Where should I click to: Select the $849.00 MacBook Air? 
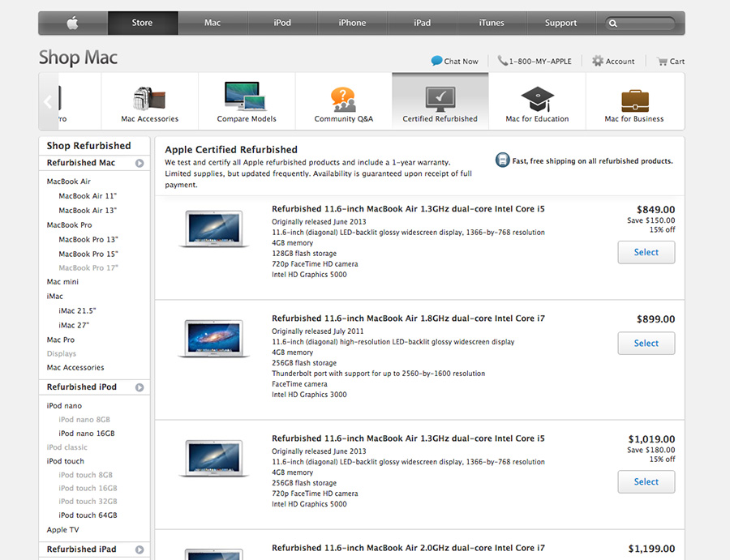click(x=646, y=252)
